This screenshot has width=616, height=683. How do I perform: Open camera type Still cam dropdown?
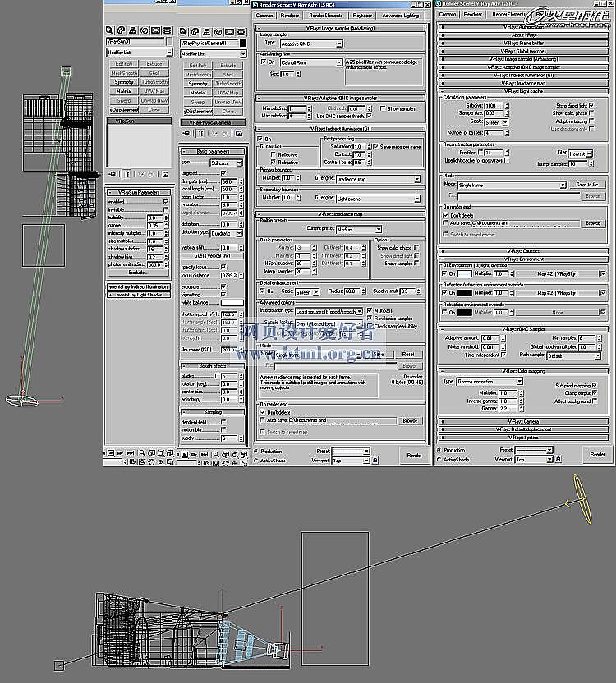226,163
